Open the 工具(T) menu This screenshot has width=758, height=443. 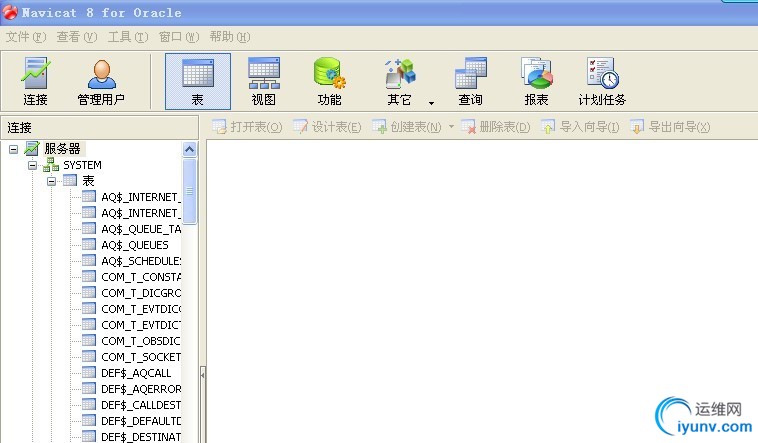click(x=128, y=37)
